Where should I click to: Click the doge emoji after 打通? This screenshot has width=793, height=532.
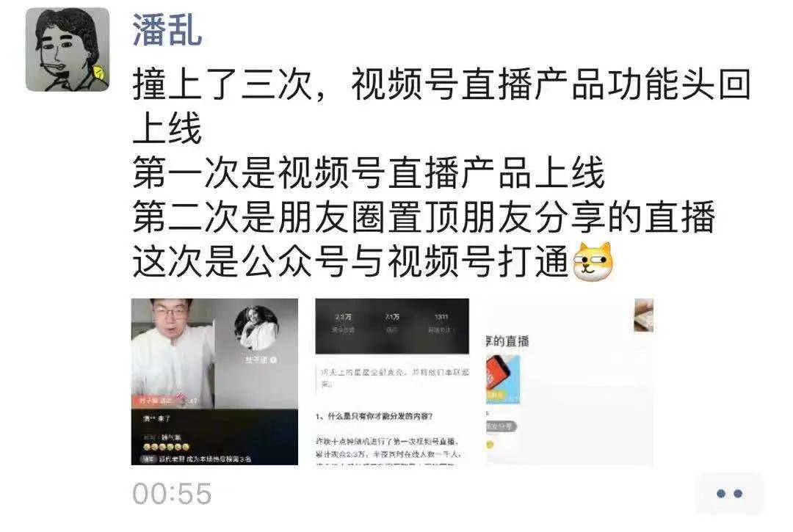[593, 261]
